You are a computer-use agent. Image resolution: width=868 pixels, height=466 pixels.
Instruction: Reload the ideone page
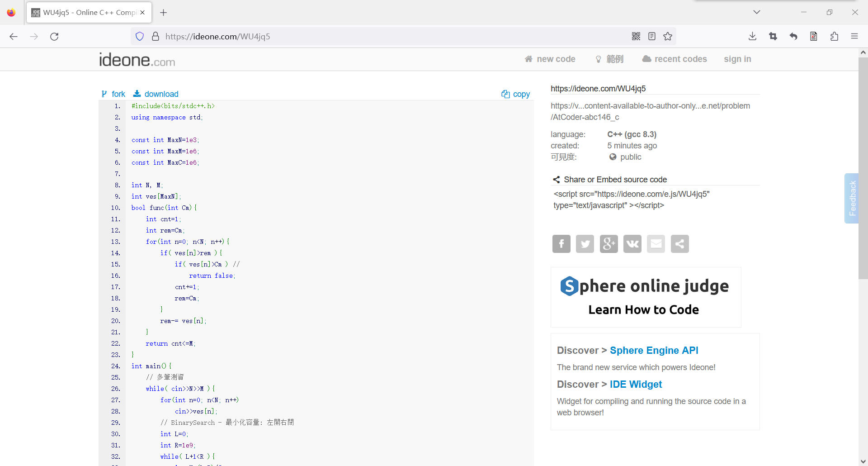(x=54, y=37)
